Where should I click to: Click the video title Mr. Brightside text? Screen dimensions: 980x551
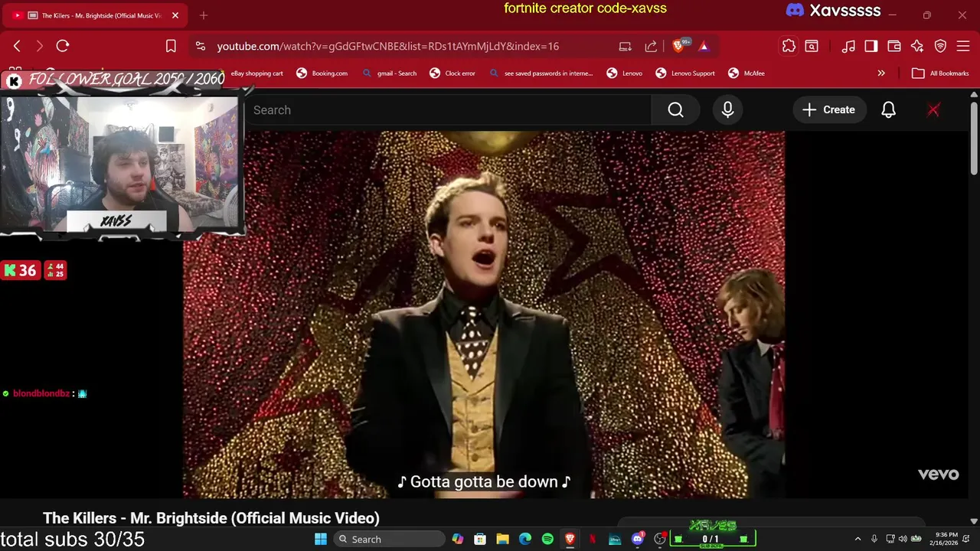point(211,518)
